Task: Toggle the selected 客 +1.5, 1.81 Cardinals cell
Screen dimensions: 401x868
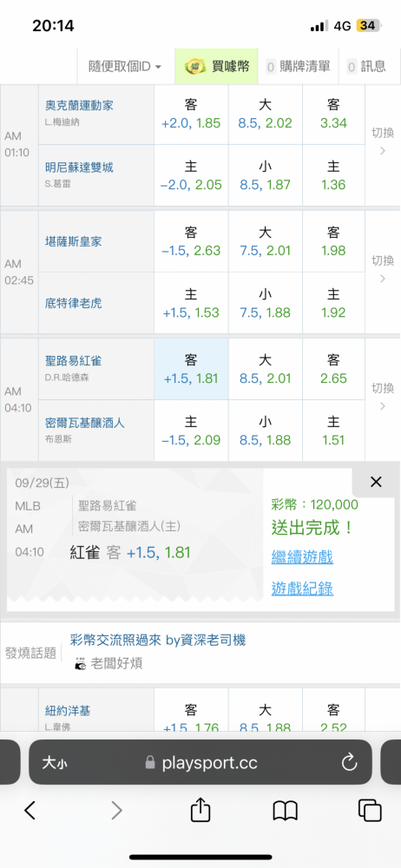Action: point(191,369)
